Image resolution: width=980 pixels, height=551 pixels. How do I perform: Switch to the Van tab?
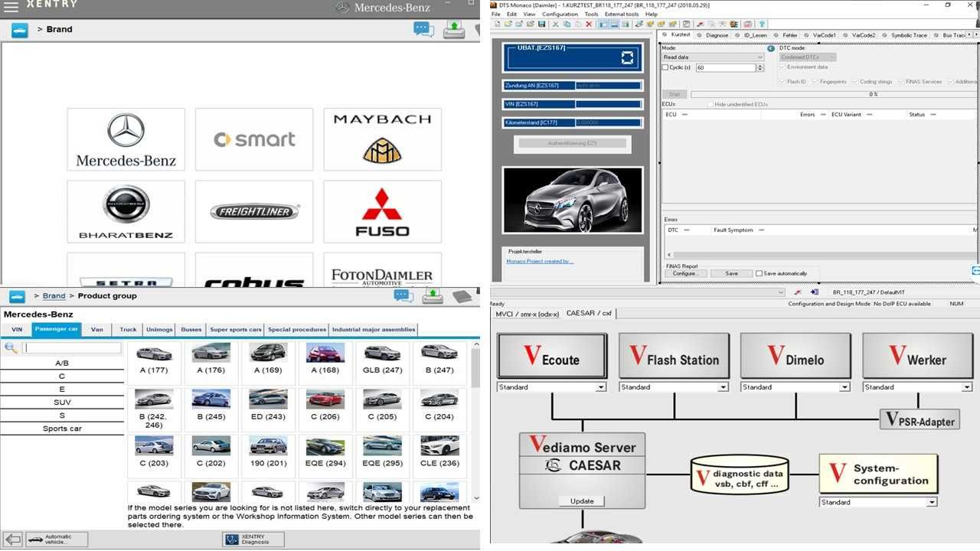[96, 330]
